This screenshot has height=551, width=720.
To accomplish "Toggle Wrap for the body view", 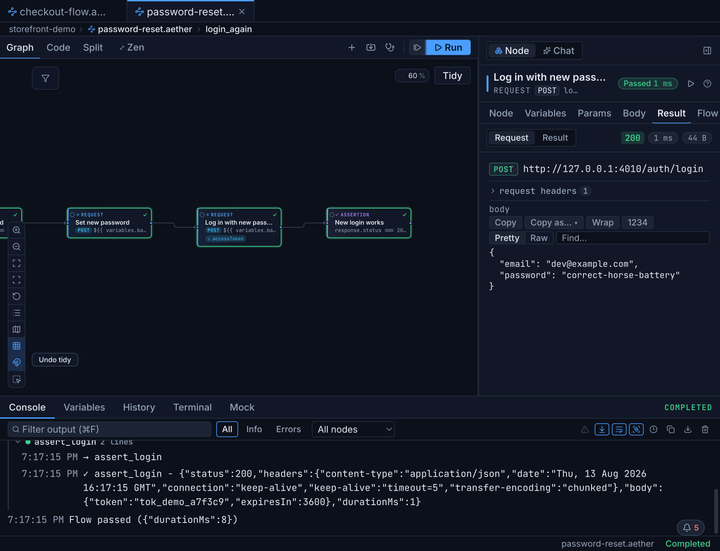I will coord(602,222).
